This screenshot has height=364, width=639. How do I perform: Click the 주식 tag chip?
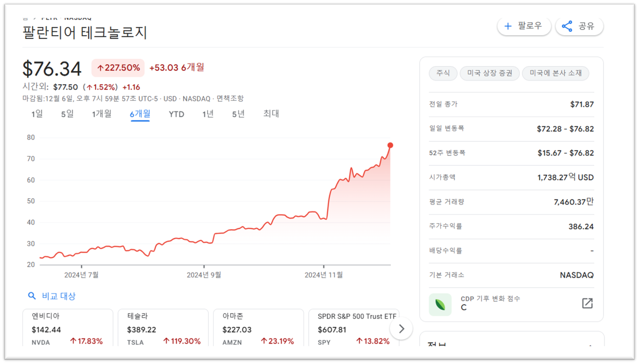click(443, 73)
